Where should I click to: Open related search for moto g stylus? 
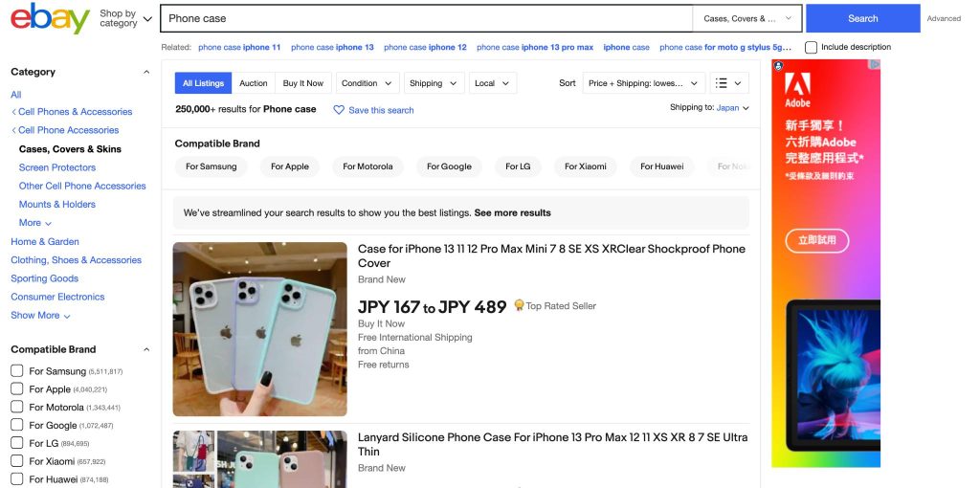tap(725, 47)
